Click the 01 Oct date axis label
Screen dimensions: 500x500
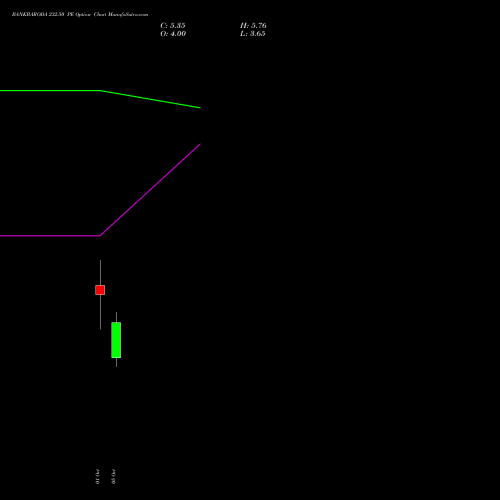[x=97, y=477]
